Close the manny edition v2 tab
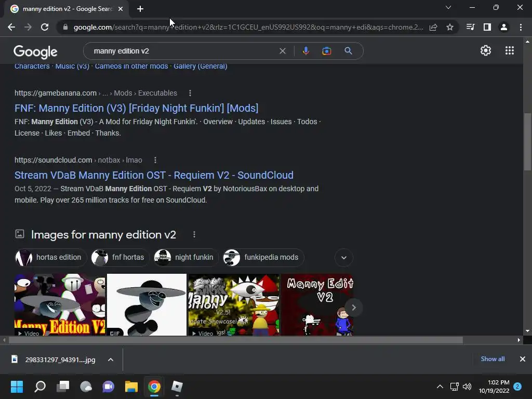Image resolution: width=532 pixels, height=399 pixels. point(121,9)
